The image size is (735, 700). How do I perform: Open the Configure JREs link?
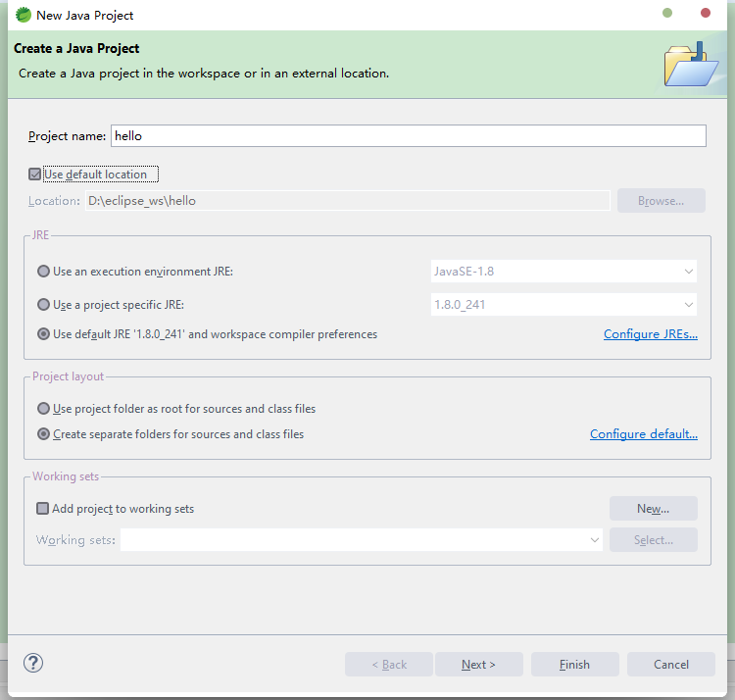tap(650, 334)
